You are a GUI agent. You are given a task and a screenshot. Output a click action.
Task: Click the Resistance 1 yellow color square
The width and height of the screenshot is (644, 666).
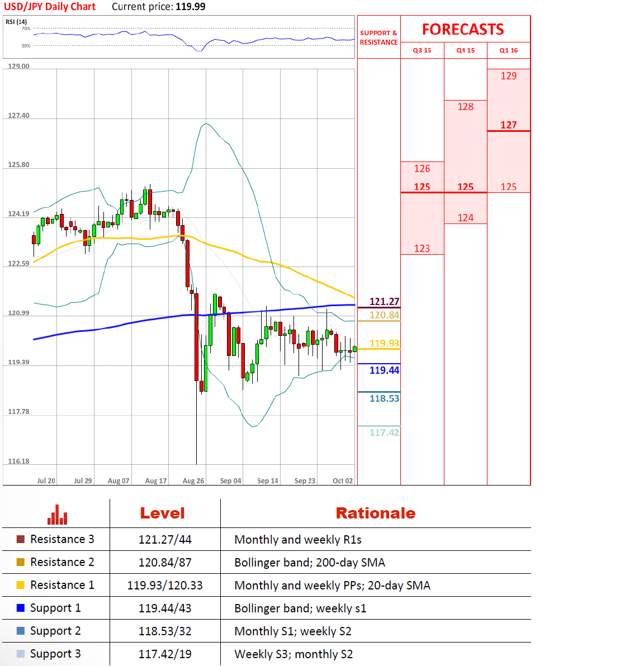coord(20,585)
